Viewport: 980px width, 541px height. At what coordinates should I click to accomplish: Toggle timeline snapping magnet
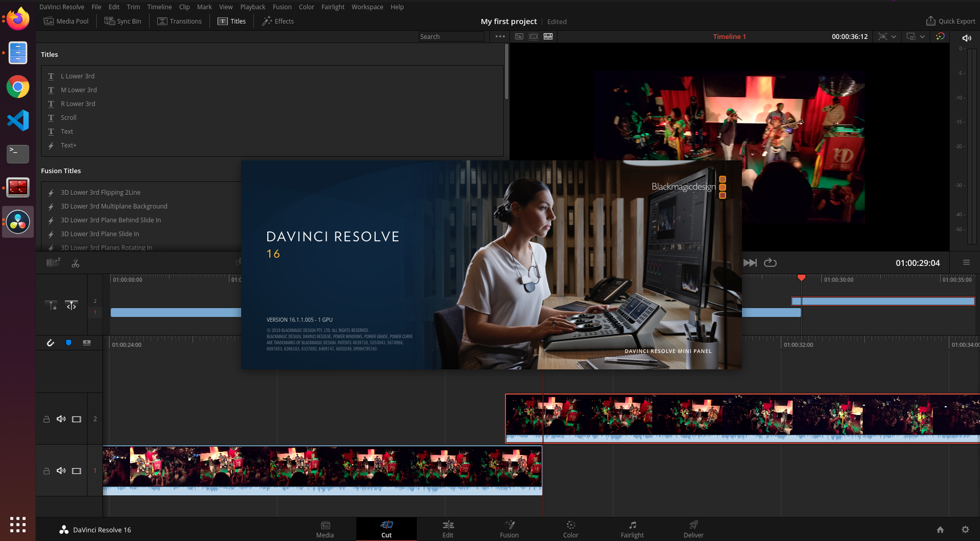pyautogui.click(x=50, y=343)
